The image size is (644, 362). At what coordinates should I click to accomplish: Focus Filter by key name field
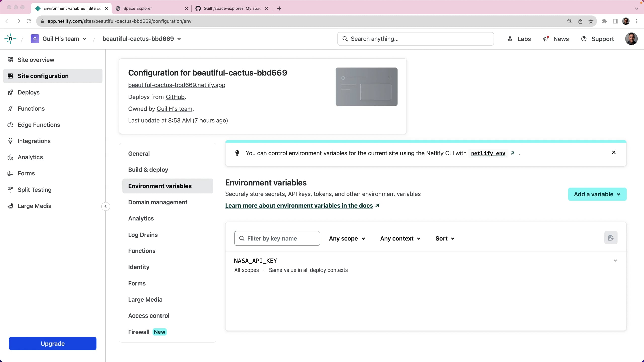point(277,238)
